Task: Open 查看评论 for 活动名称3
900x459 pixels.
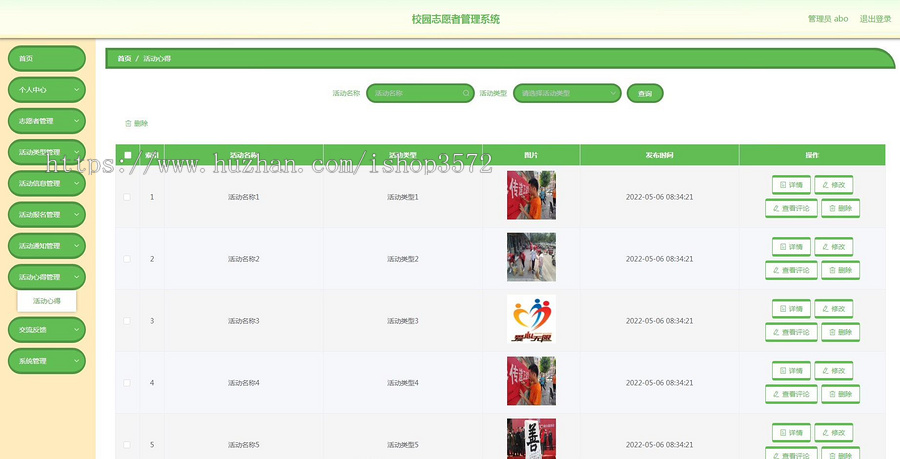Action: click(x=791, y=332)
